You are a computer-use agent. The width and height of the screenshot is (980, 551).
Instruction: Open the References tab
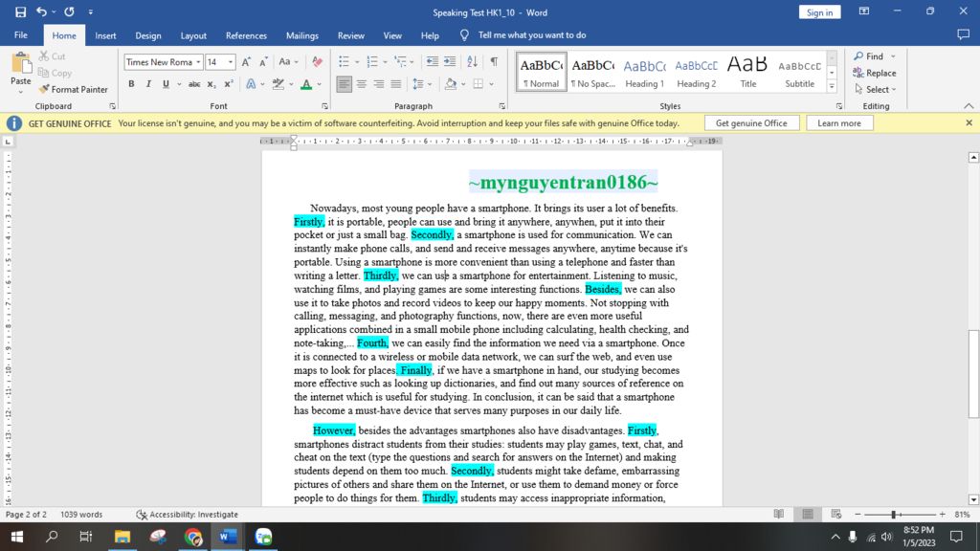pyautogui.click(x=246, y=35)
